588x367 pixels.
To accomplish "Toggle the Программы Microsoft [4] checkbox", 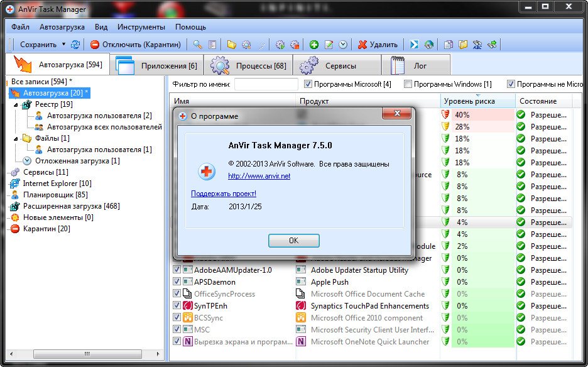I will pos(308,84).
